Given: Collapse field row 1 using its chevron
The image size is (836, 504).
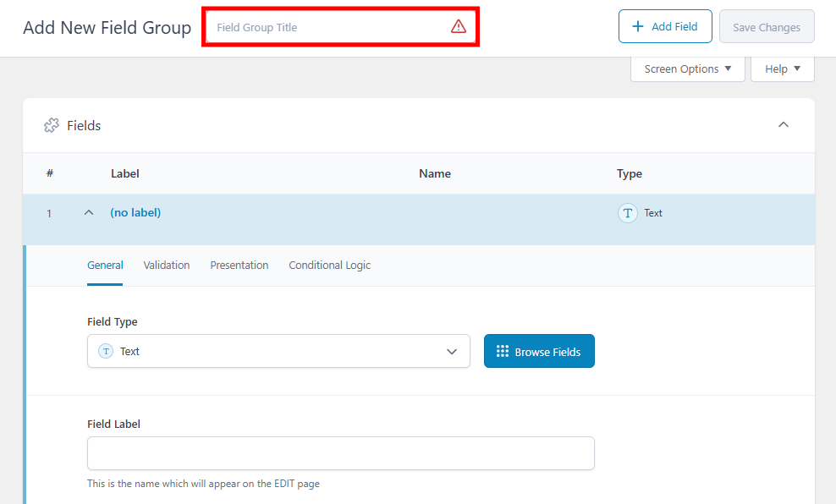Looking at the screenshot, I should pos(89,213).
